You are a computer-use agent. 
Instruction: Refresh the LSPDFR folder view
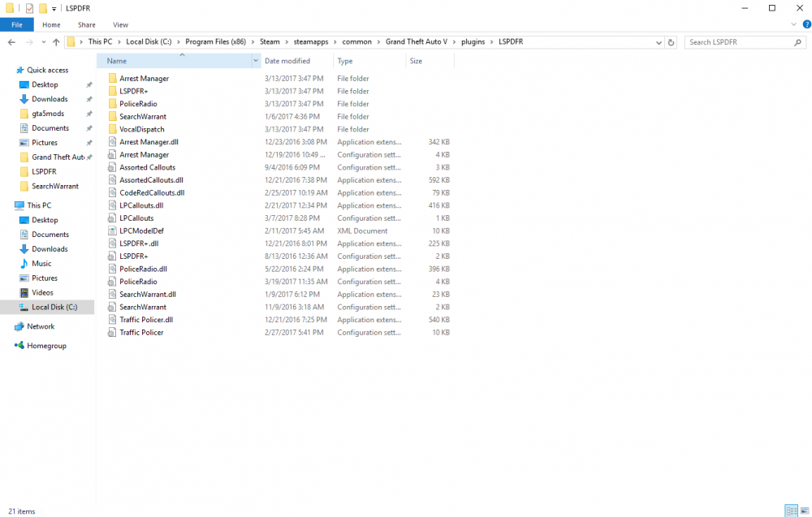(x=672, y=42)
